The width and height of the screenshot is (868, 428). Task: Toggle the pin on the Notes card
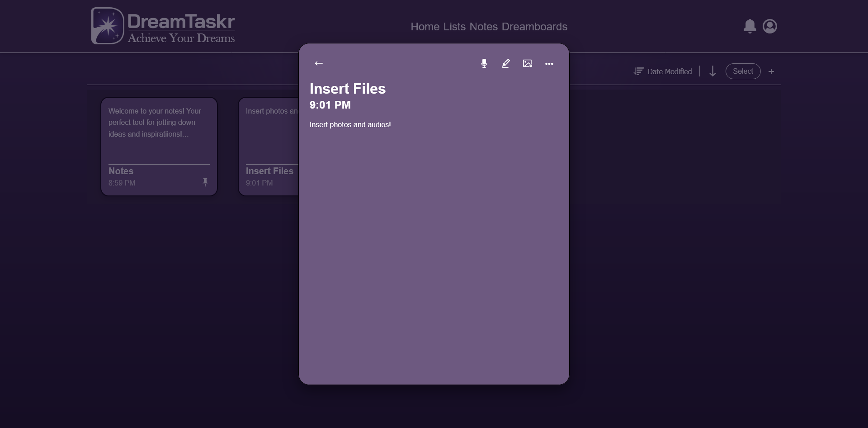[x=205, y=182]
